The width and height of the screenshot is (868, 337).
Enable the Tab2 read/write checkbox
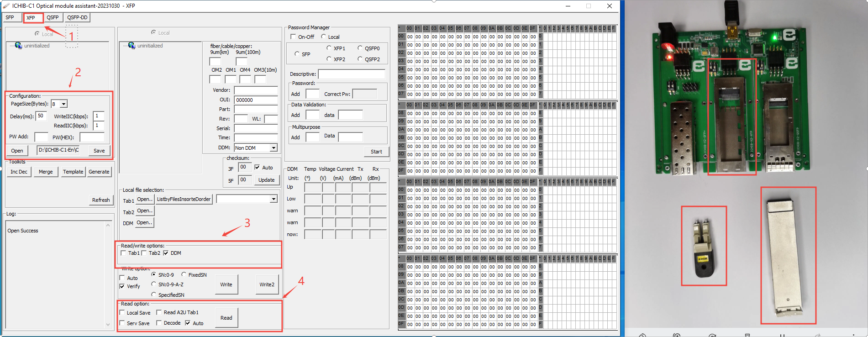tap(144, 253)
